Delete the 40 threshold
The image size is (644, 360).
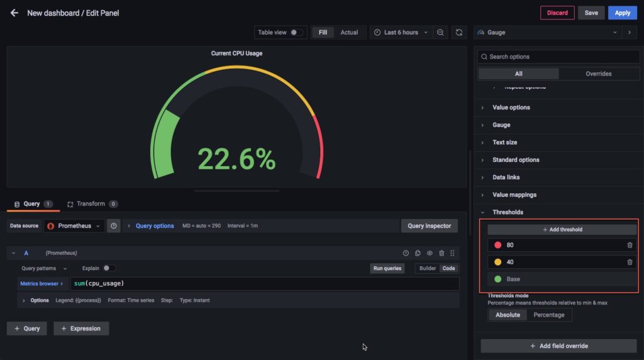tap(630, 262)
